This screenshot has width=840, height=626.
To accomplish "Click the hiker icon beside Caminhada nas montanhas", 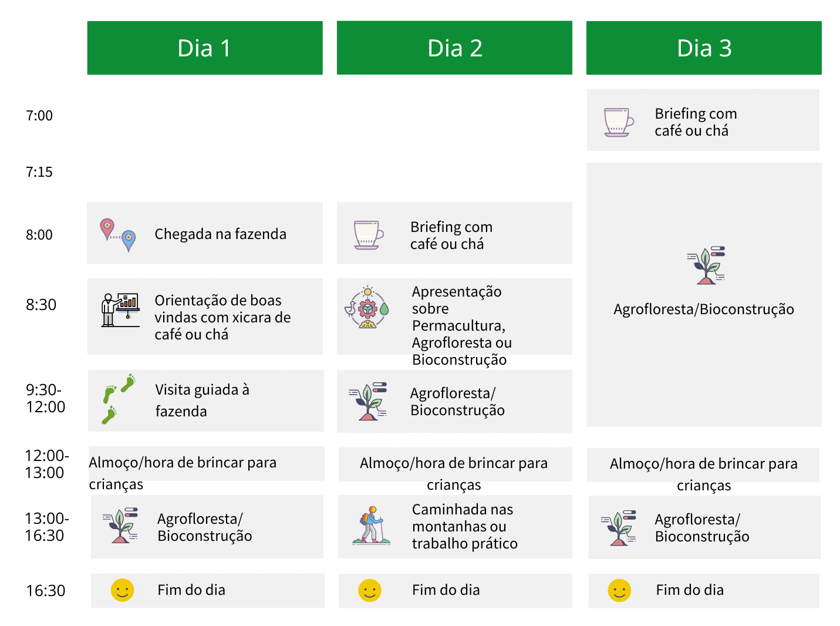I will 371,526.
